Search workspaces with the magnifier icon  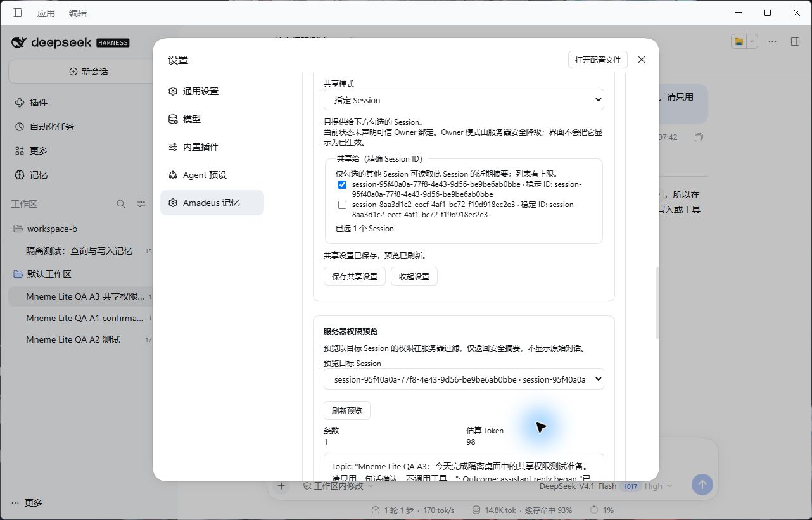(121, 204)
